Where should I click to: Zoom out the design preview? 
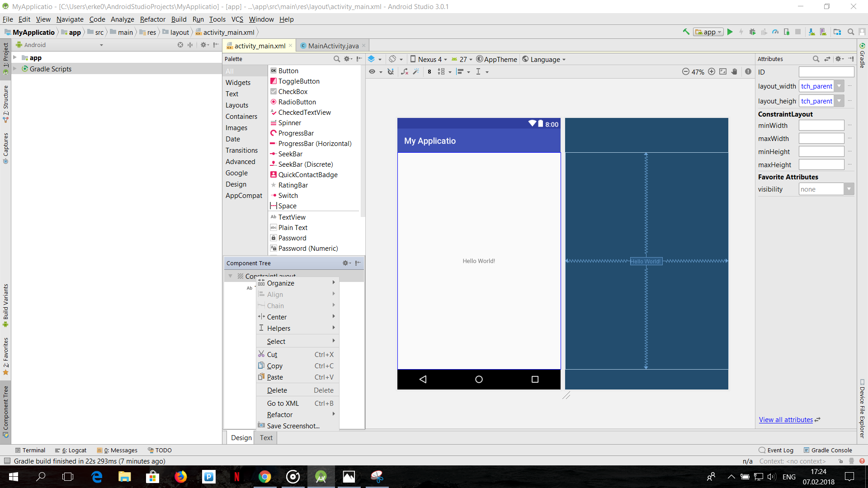point(686,72)
